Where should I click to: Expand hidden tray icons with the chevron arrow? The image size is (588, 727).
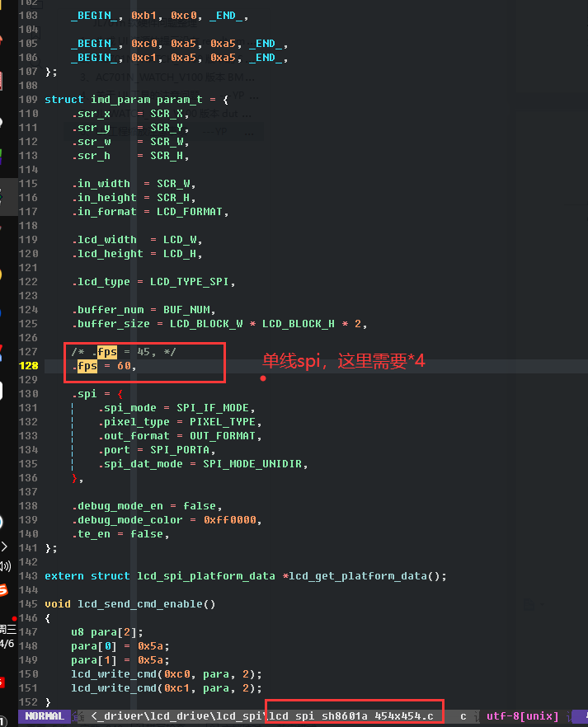[4, 546]
